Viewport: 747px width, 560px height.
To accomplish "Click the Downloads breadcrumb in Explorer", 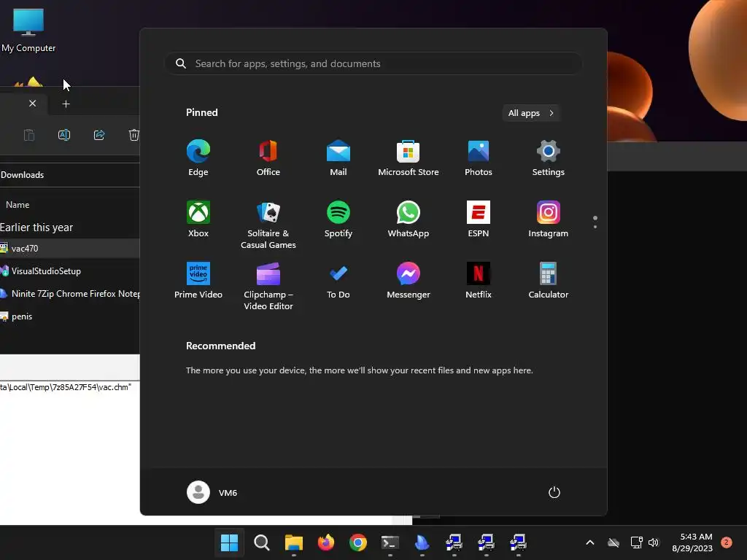I will 23,175.
